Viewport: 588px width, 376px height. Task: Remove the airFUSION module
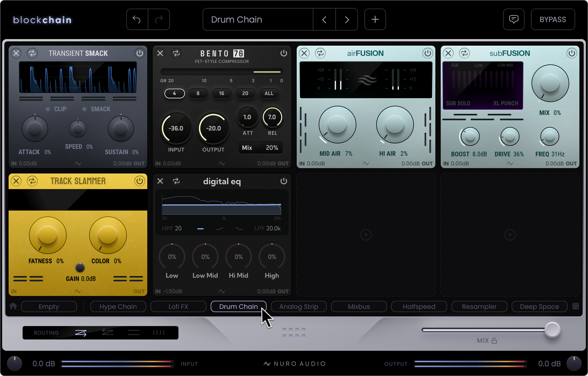click(x=304, y=53)
